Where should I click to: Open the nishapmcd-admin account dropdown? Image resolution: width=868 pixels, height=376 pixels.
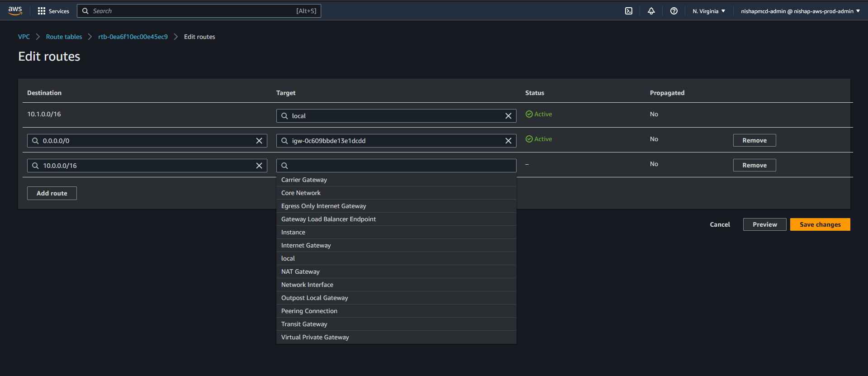[800, 11]
